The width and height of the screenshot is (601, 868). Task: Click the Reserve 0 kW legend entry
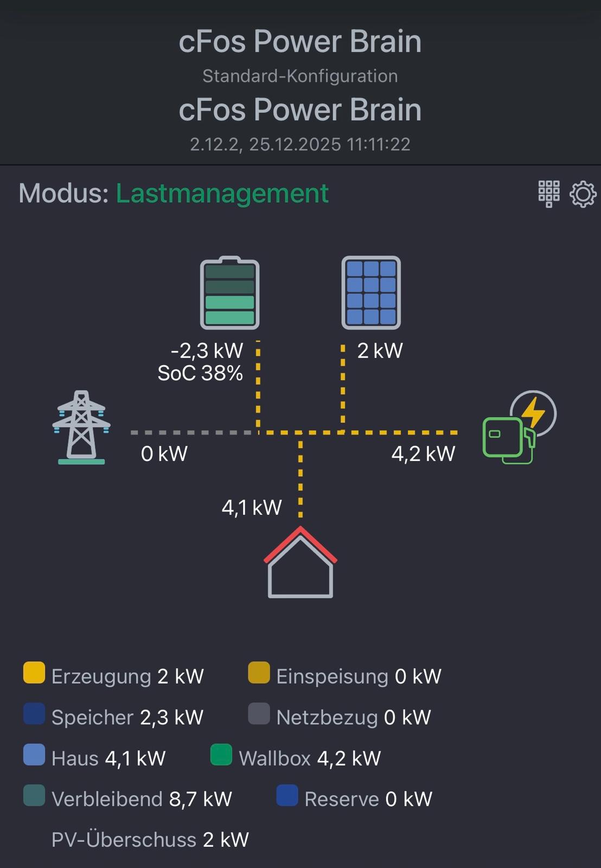368,799
